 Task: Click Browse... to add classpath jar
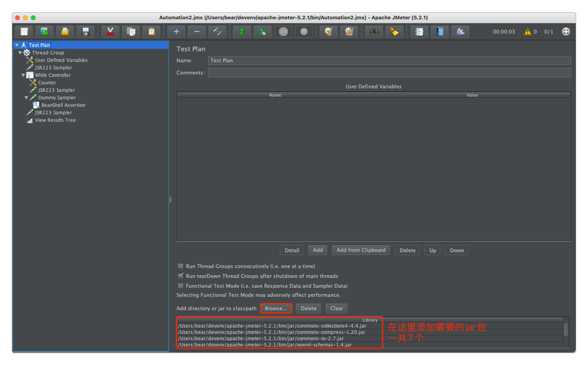click(x=276, y=308)
